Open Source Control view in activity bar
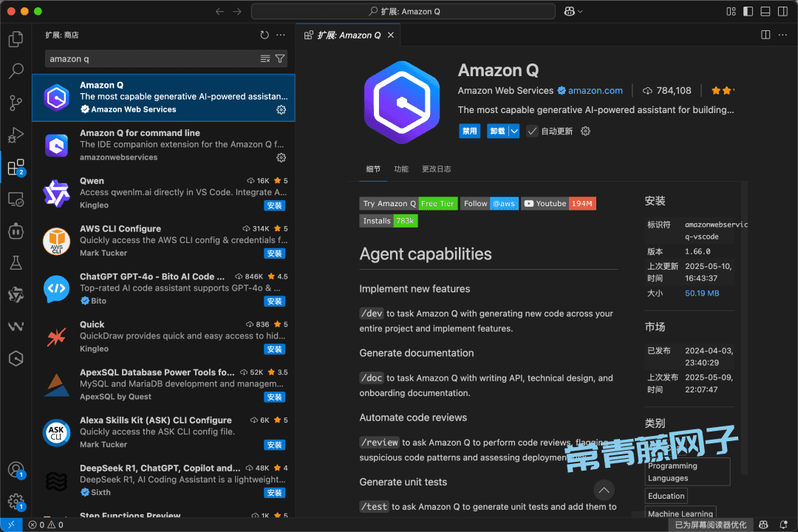798x532 pixels. click(x=16, y=103)
